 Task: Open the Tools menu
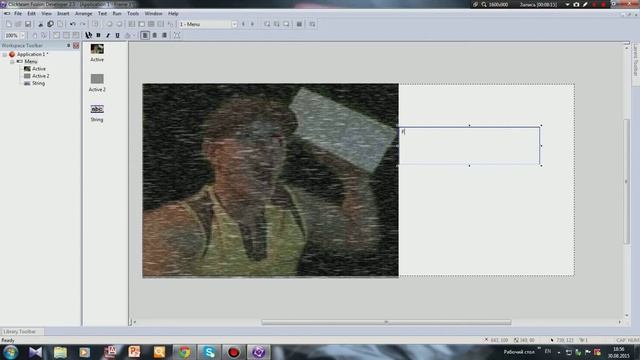tap(133, 13)
